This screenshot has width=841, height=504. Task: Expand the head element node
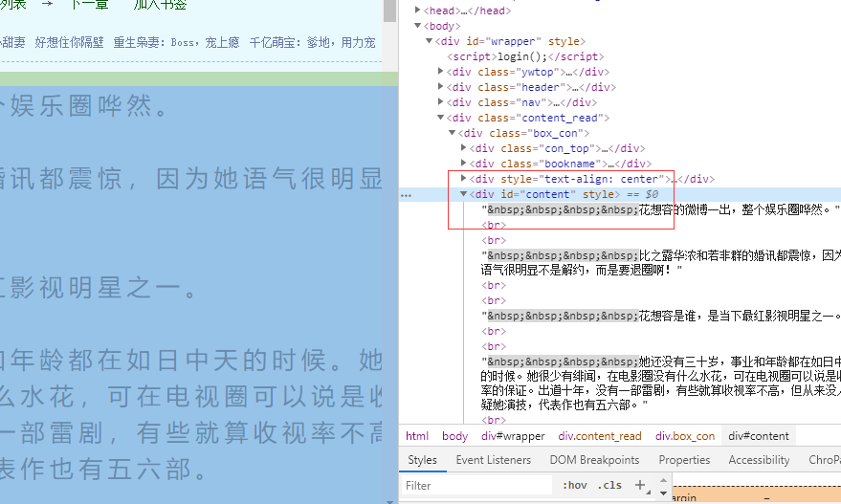(418, 11)
